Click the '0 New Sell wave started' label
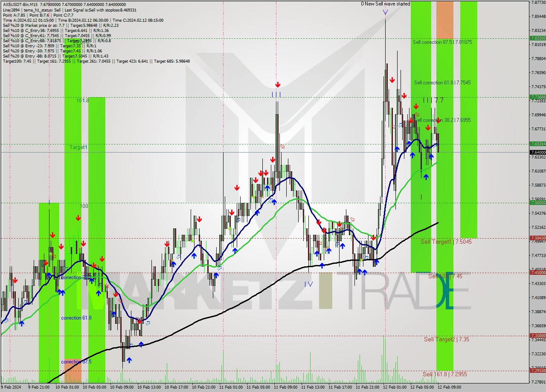 point(385,4)
